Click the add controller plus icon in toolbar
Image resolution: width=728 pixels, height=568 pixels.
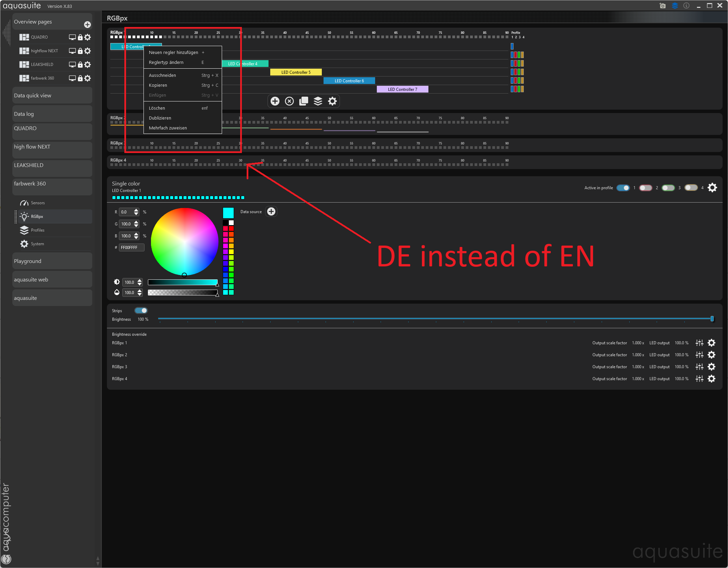(275, 101)
